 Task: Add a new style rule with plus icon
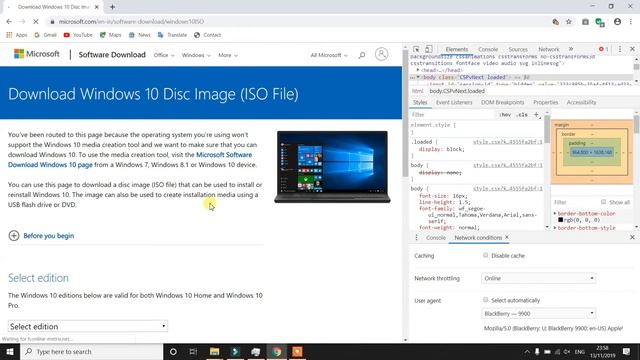click(x=536, y=115)
